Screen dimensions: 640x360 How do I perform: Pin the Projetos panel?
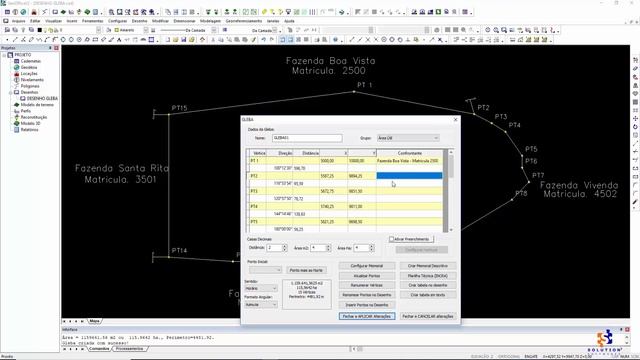50,48
